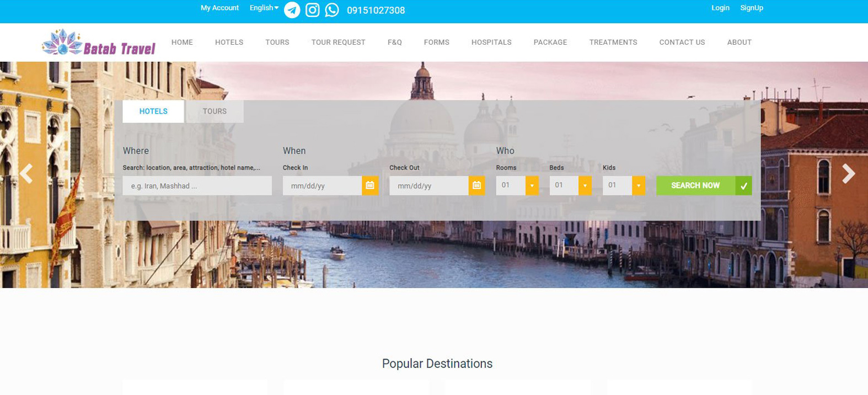
Task: Open the Package menu item
Action: pyautogui.click(x=550, y=42)
